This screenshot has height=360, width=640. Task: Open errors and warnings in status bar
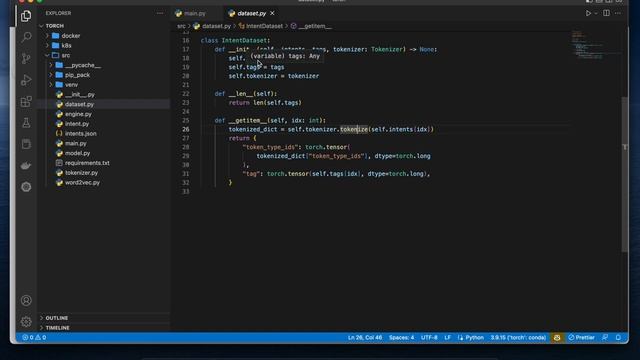(x=34, y=338)
